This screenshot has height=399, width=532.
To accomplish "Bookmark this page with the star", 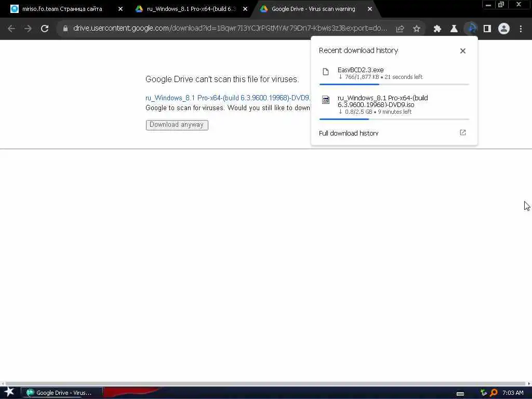I will (x=417, y=29).
